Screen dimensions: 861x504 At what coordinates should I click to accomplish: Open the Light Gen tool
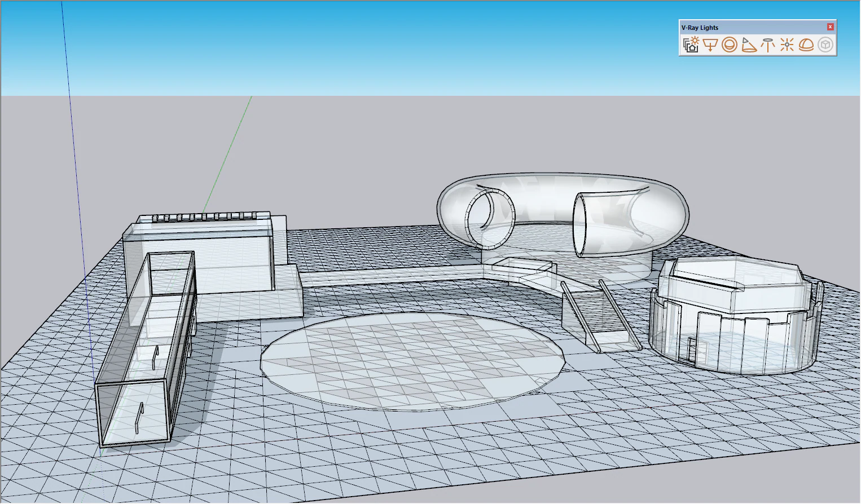pyautogui.click(x=691, y=45)
